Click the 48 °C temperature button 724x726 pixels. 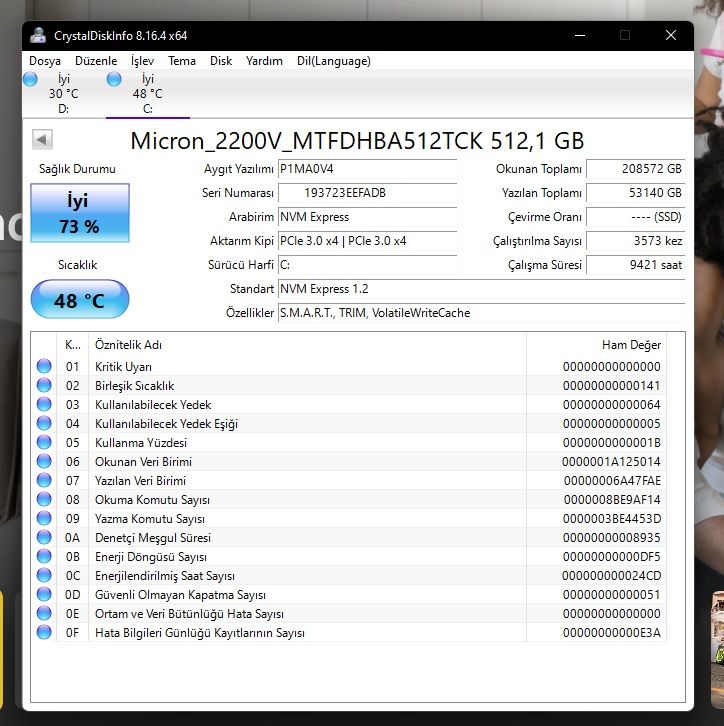click(79, 300)
